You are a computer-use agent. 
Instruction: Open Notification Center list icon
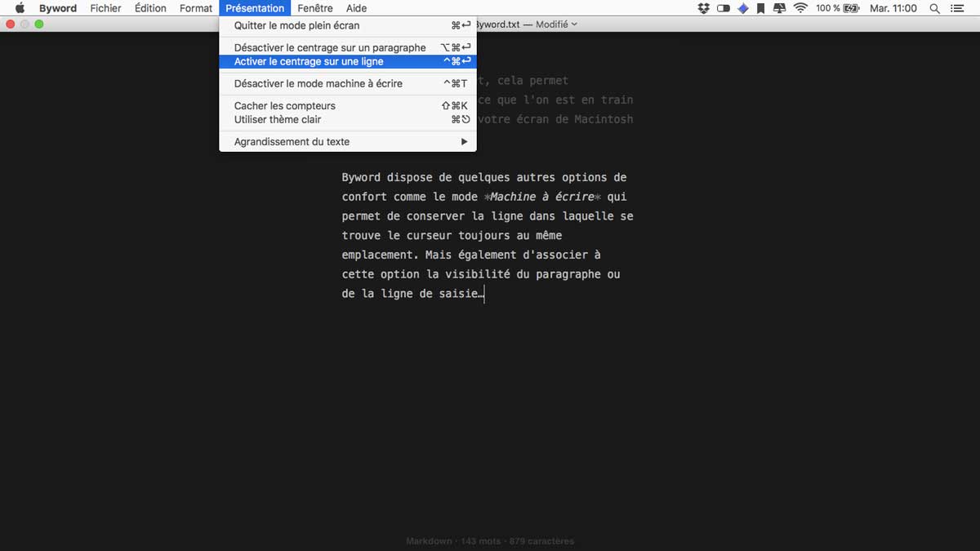point(956,8)
